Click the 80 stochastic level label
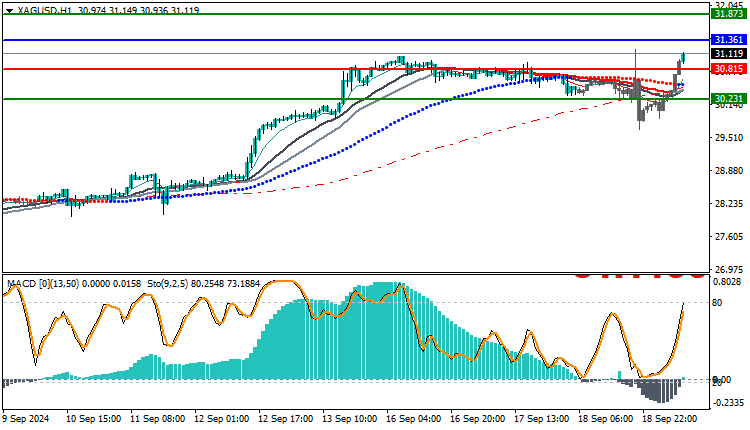Viewport: 750px width, 430px height. point(717,303)
